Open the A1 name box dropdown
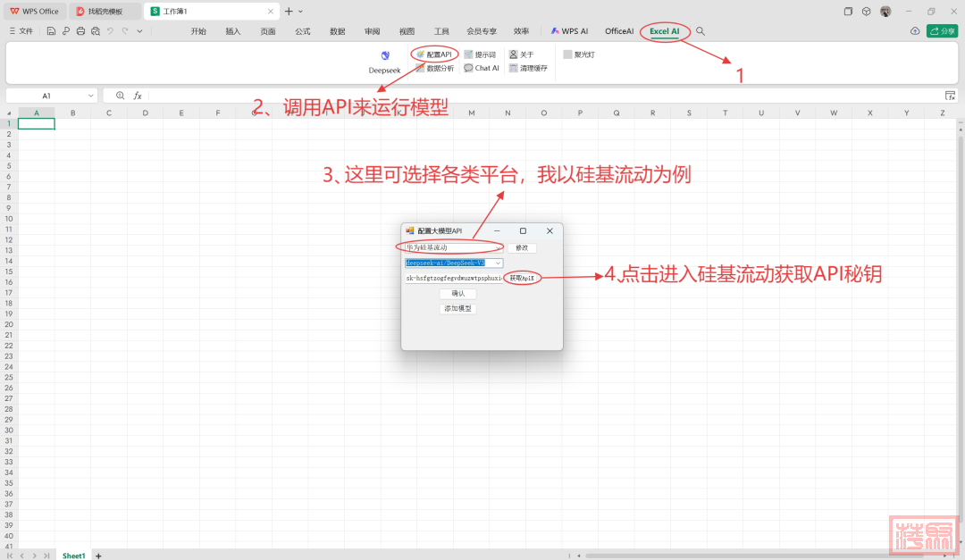Screen dimensions: 965x560 click(x=91, y=96)
